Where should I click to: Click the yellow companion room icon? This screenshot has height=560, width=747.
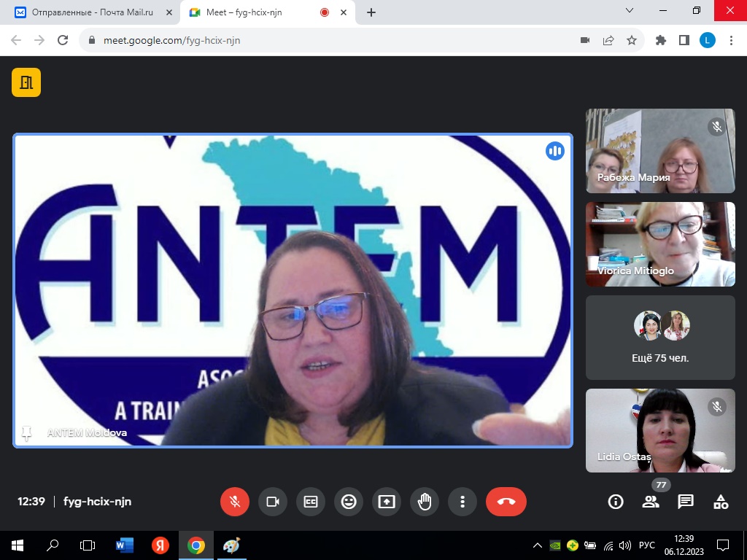(x=26, y=82)
